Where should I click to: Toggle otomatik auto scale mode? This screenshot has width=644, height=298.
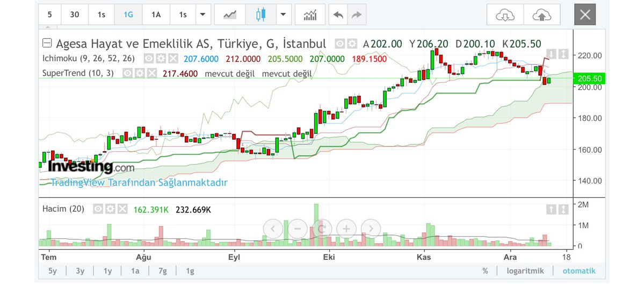pyautogui.click(x=579, y=271)
